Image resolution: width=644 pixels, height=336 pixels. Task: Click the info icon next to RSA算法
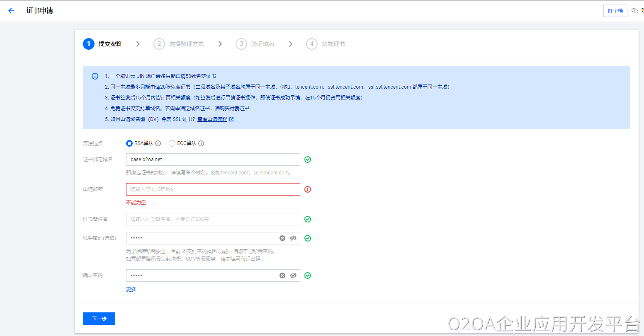pyautogui.click(x=158, y=143)
